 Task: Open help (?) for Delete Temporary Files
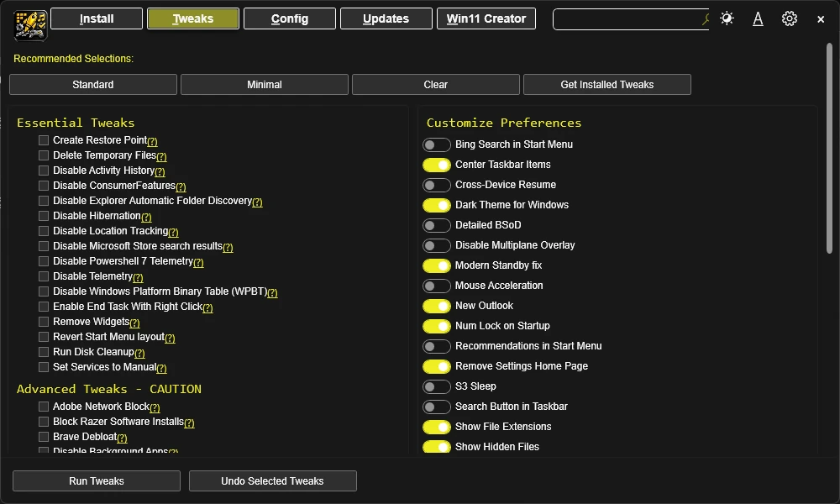click(x=161, y=156)
